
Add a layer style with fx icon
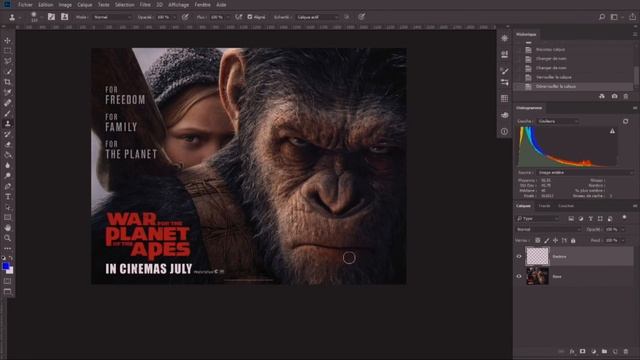[x=572, y=351]
